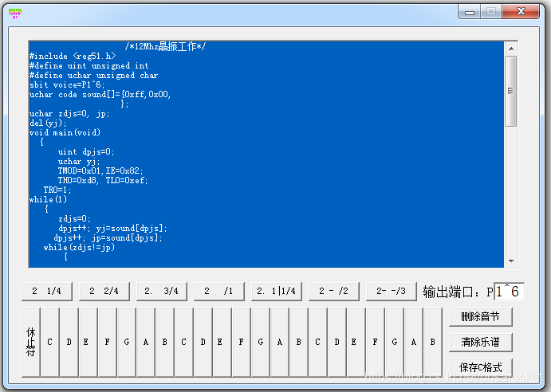Image resolution: width=551 pixels, height=392 pixels.
Task: Click the 'uchar yj;' line
Action: 79,162
